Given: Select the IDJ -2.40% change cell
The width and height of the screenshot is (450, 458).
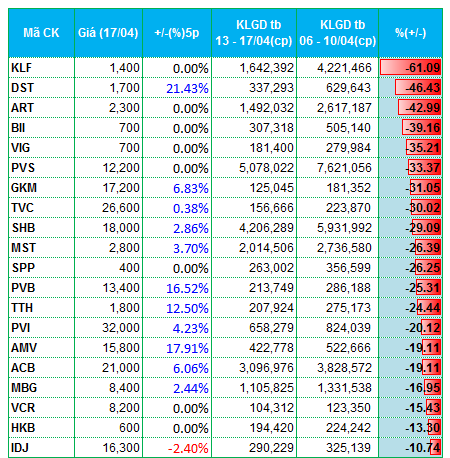Looking at the screenshot, I should (177, 448).
